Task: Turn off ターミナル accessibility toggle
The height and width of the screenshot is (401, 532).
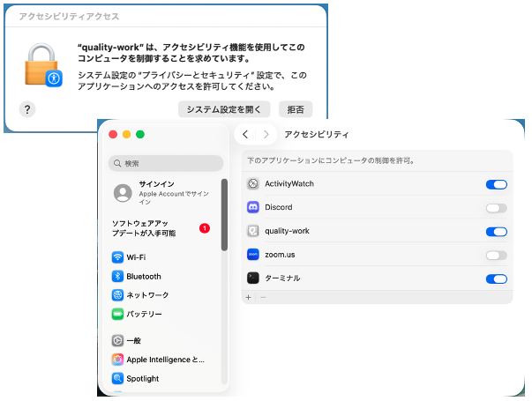Action: pos(496,278)
